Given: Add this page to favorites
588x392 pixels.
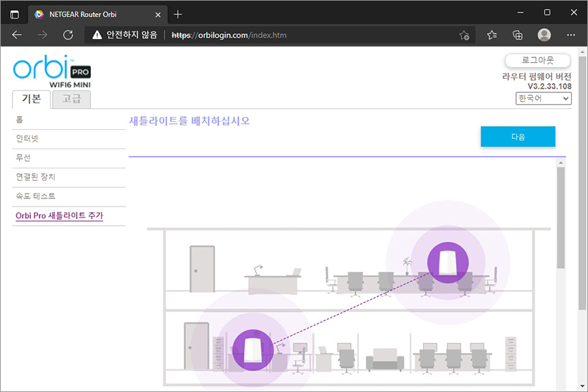Looking at the screenshot, I should (x=464, y=36).
